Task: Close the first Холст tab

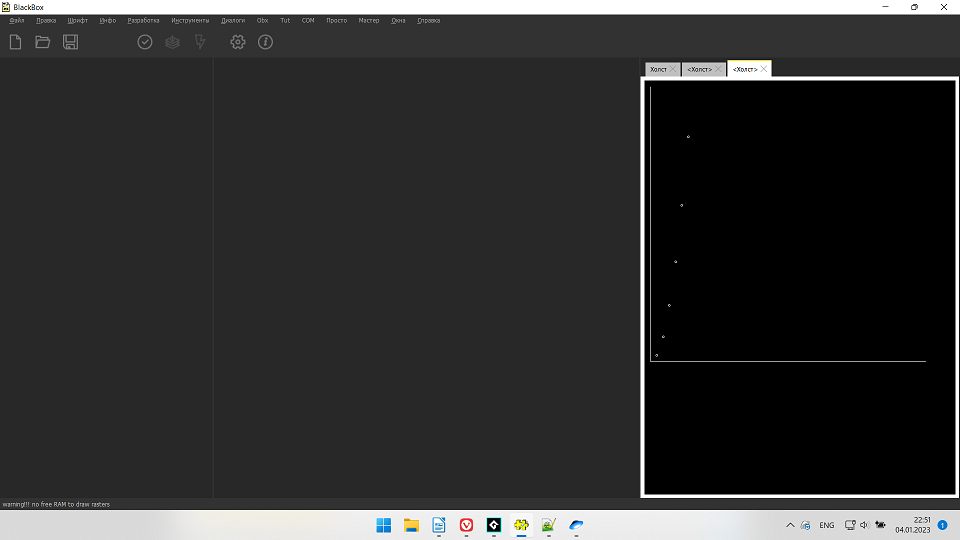Action: pyautogui.click(x=673, y=69)
